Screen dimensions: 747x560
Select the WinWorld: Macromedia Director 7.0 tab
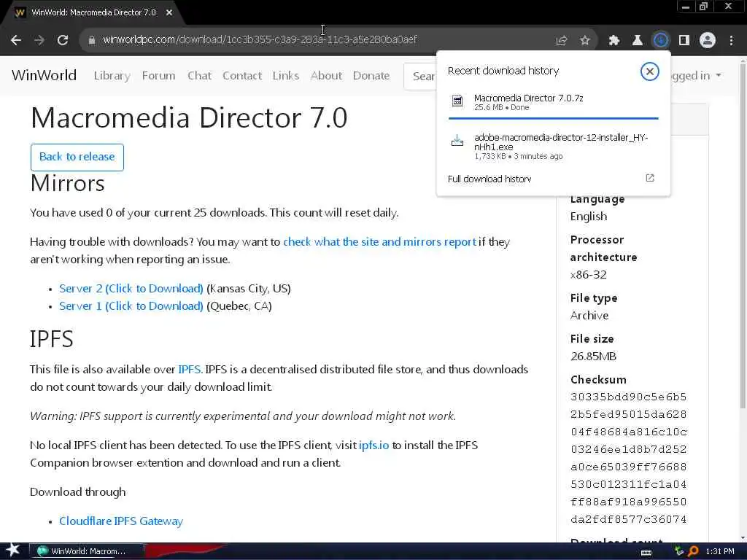93,13
